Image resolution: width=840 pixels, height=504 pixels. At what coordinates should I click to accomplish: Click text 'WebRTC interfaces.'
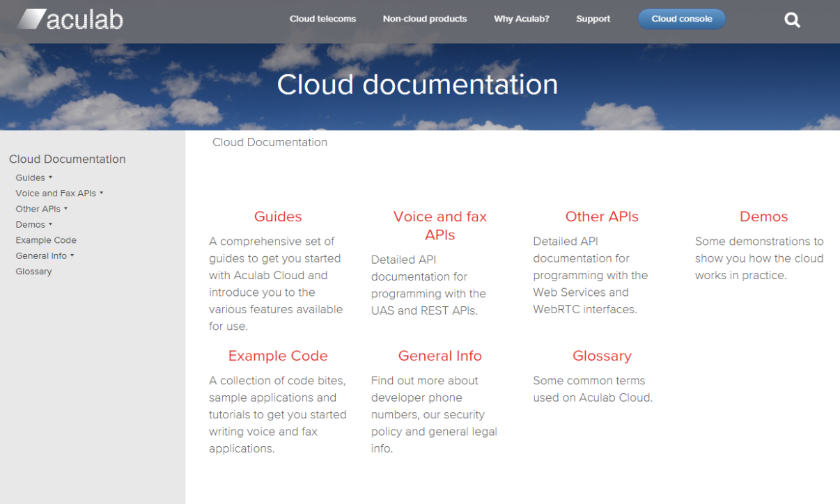point(585,309)
